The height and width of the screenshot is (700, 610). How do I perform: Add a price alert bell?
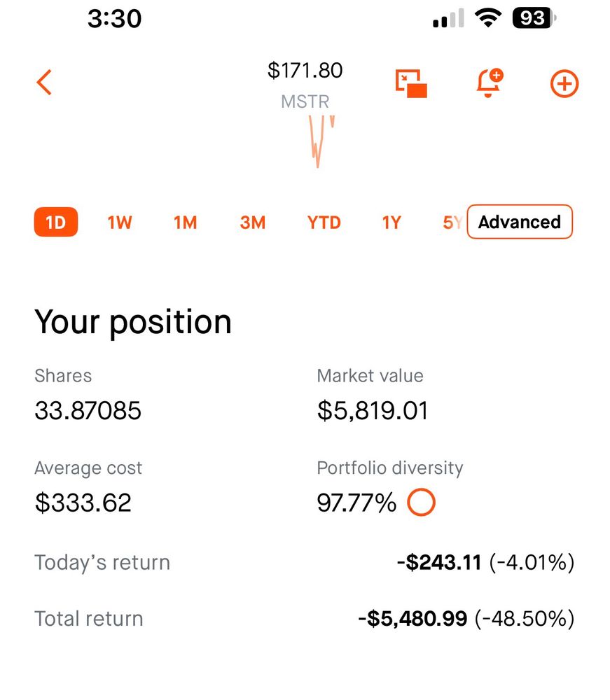(490, 83)
